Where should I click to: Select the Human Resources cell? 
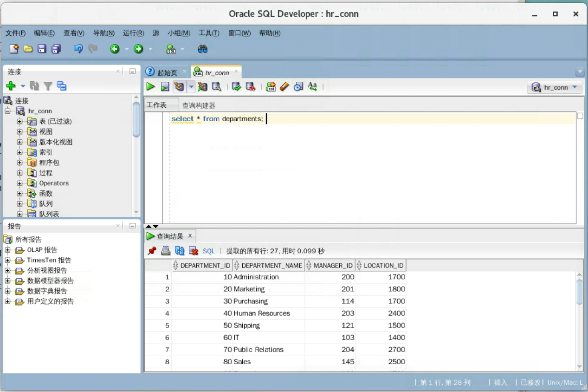pyautogui.click(x=269, y=314)
